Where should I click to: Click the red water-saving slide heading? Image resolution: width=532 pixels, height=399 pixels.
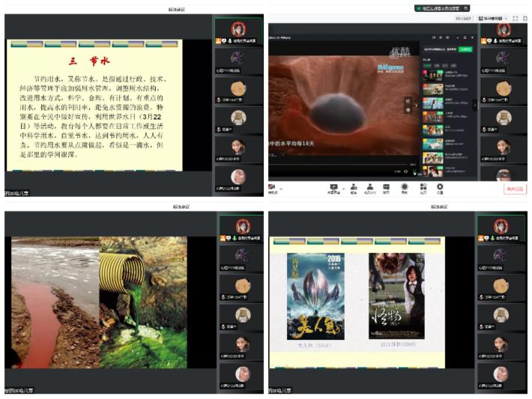90,61
